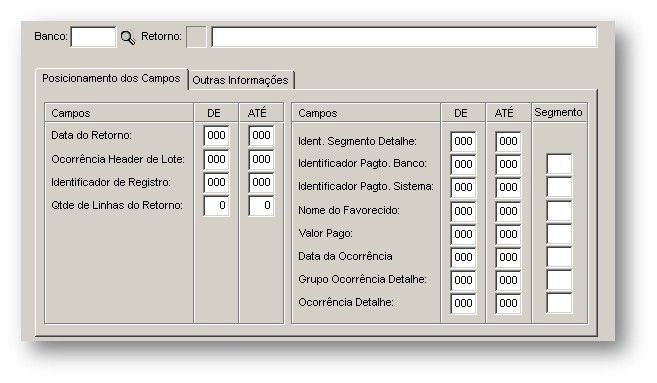The image size is (657, 383).
Task: Focus DE field of final Ocorrência Detalhe row
Action: (x=463, y=303)
